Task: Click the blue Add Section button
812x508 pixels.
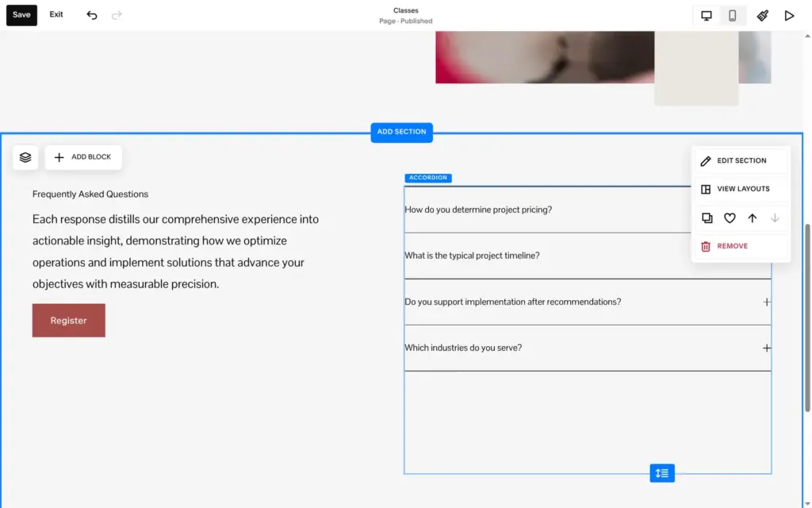Action: pos(401,133)
